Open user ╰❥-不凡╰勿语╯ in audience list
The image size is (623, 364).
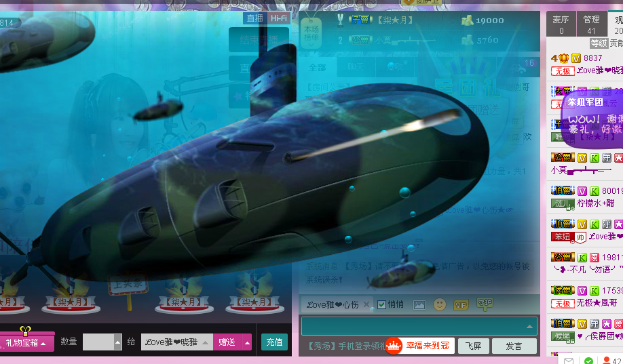click(588, 270)
